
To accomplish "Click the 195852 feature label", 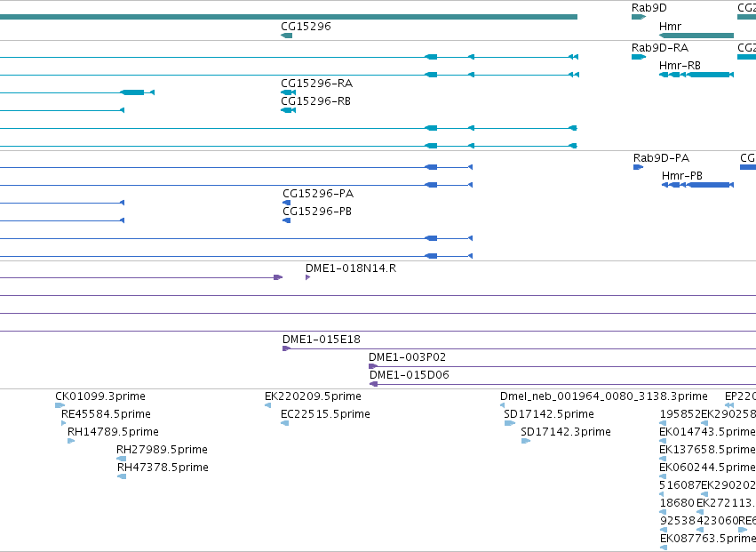I will [x=680, y=414].
